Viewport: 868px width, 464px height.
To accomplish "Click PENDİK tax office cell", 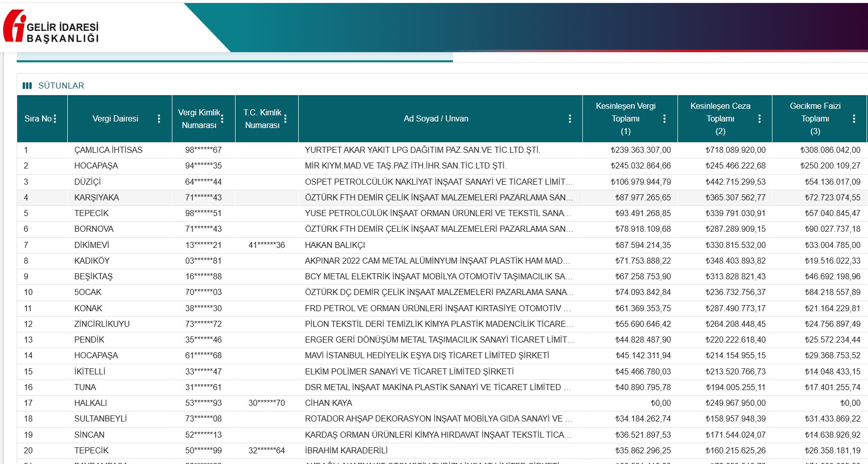I will 89,340.
